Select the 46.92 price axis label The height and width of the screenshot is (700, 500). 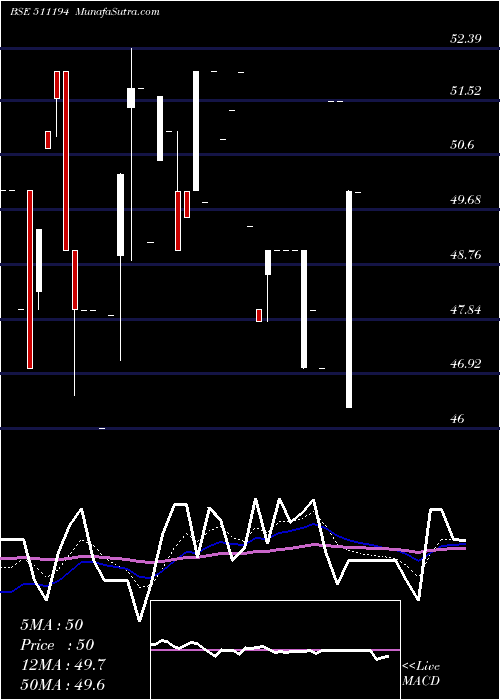coord(466,364)
